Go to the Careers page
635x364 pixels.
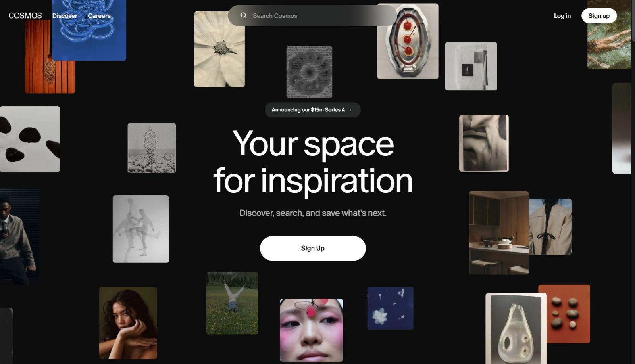(99, 16)
